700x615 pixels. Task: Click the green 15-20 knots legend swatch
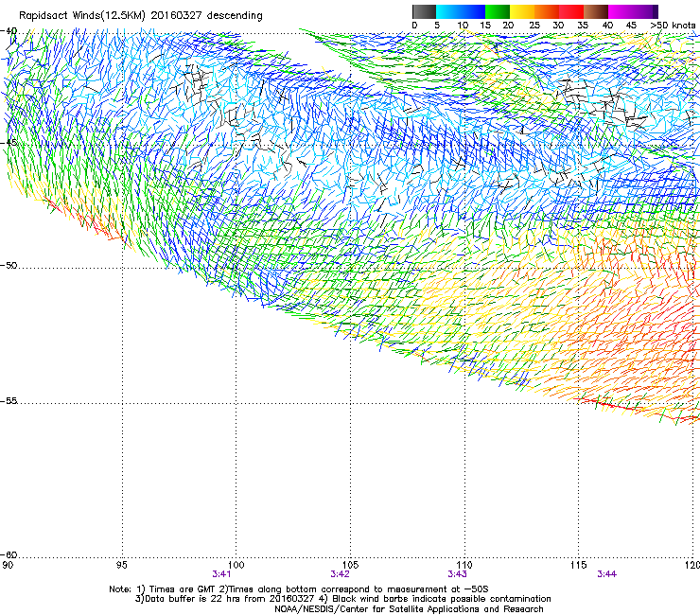(498, 11)
